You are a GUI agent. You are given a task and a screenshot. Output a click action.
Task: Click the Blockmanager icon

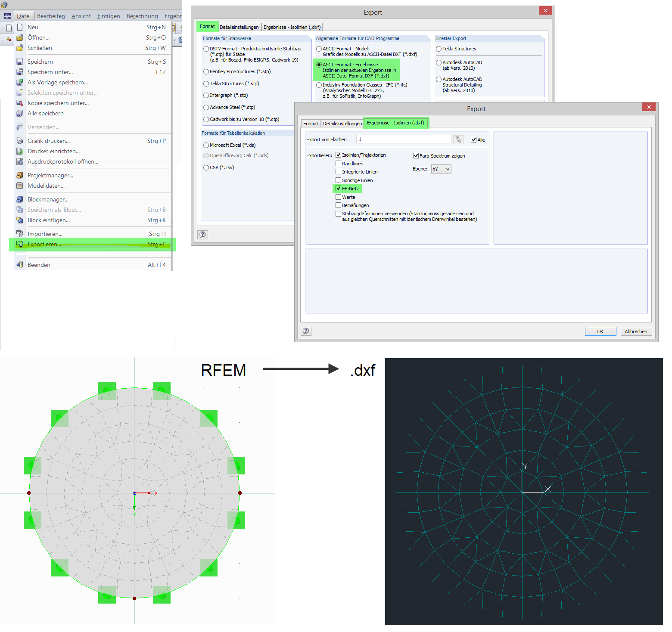[20, 199]
